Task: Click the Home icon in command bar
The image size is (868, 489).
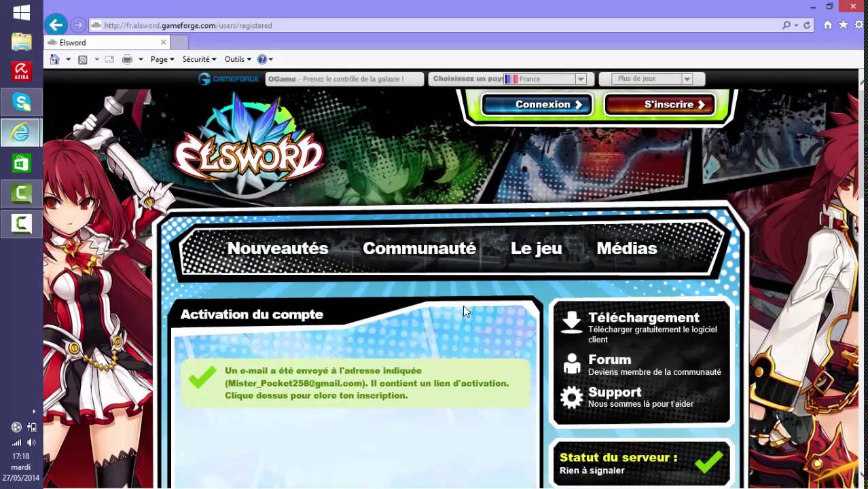Action: [x=55, y=59]
